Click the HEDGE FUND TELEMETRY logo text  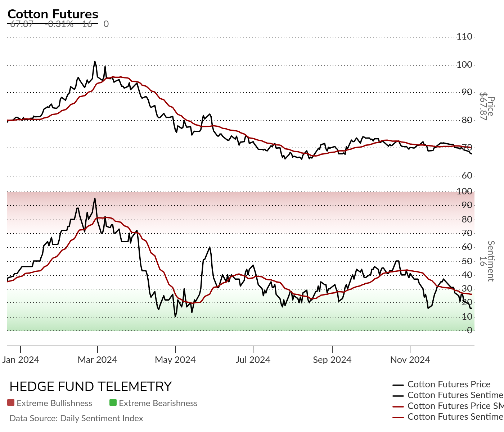click(91, 387)
